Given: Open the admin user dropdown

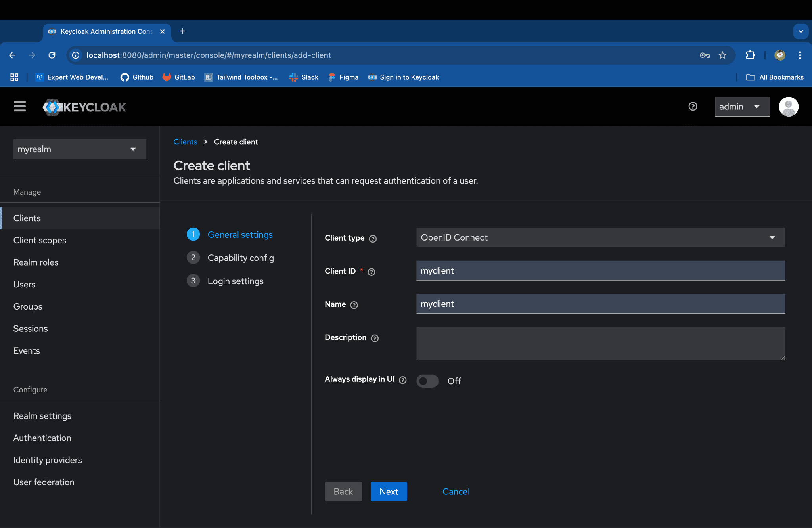Looking at the screenshot, I should click(x=741, y=107).
